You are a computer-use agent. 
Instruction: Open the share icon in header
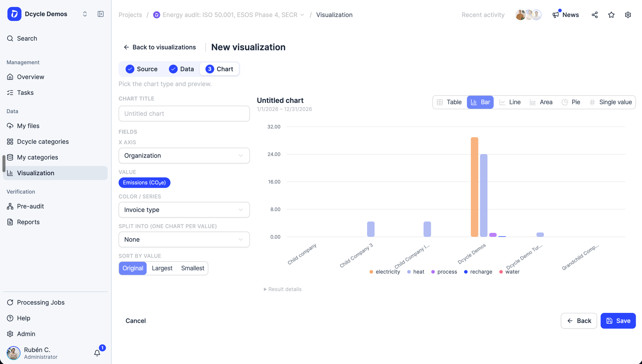(x=595, y=15)
